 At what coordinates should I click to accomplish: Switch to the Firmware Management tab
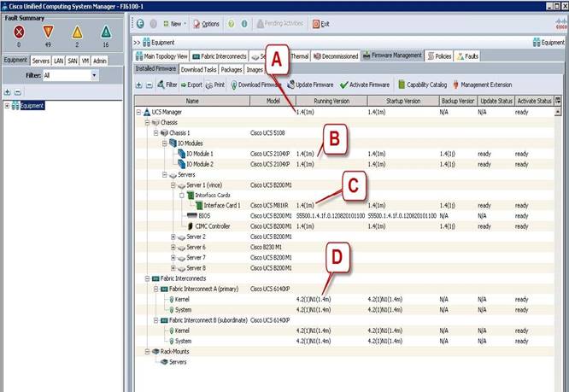coord(391,56)
